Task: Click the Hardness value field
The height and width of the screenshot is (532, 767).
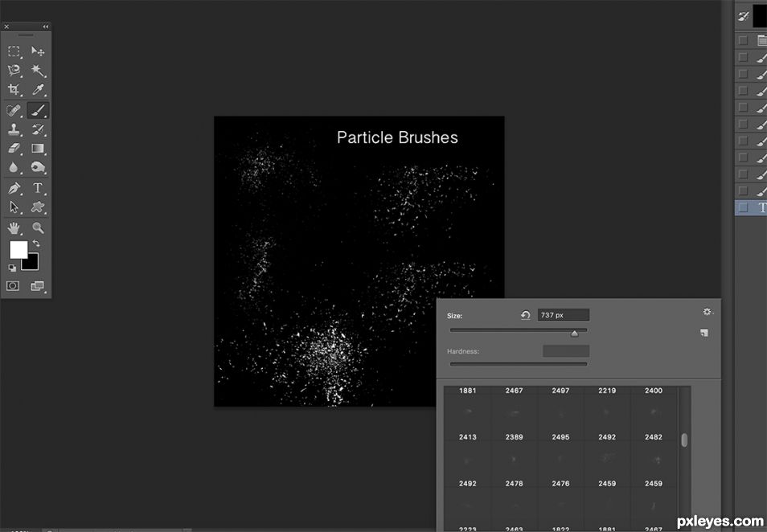Action: 566,351
